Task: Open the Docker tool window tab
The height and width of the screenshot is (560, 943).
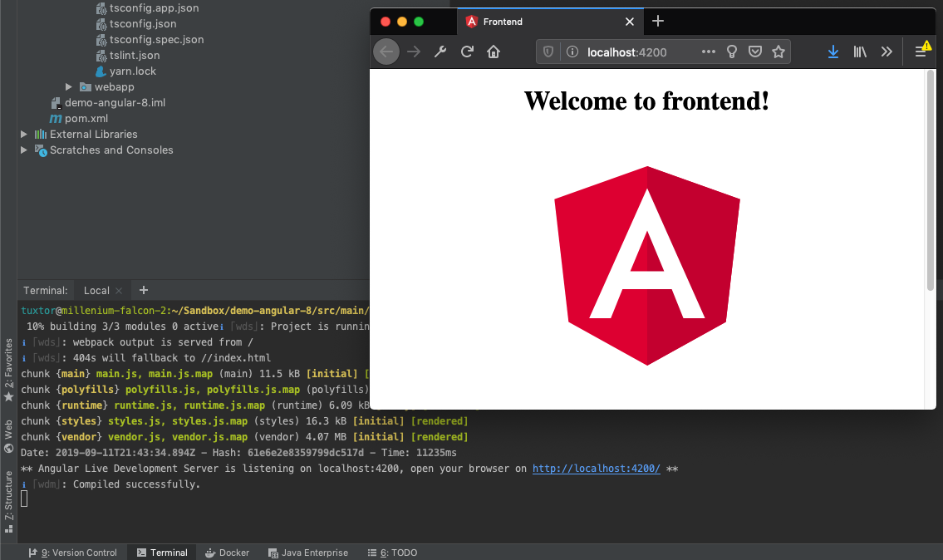Action: click(x=227, y=553)
